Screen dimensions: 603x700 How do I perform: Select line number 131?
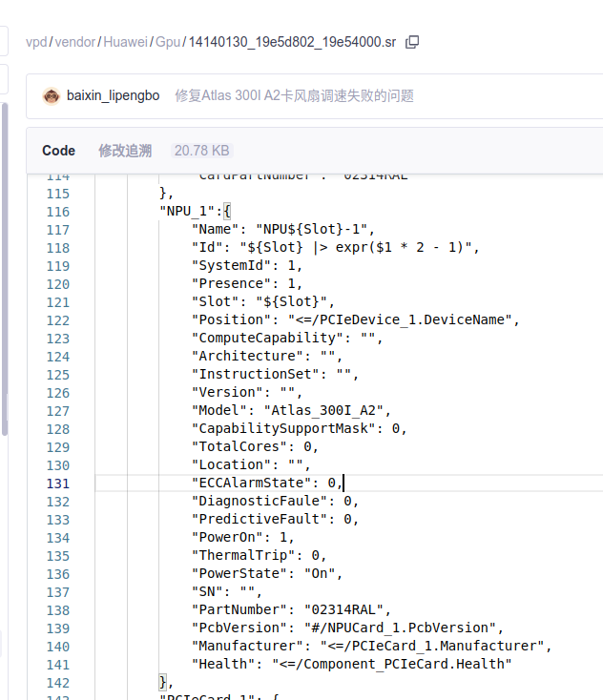(58, 483)
